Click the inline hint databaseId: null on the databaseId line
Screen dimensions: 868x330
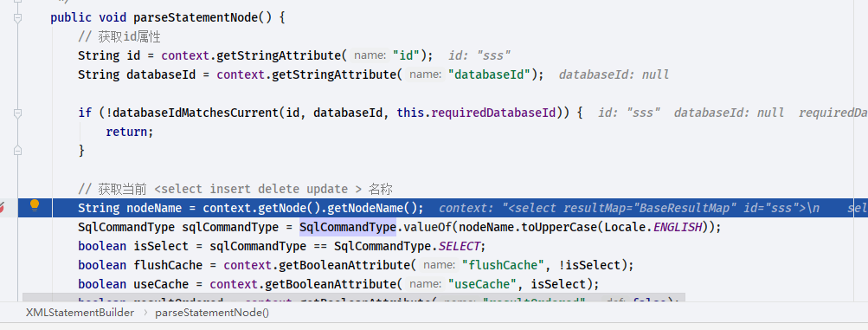[614, 74]
